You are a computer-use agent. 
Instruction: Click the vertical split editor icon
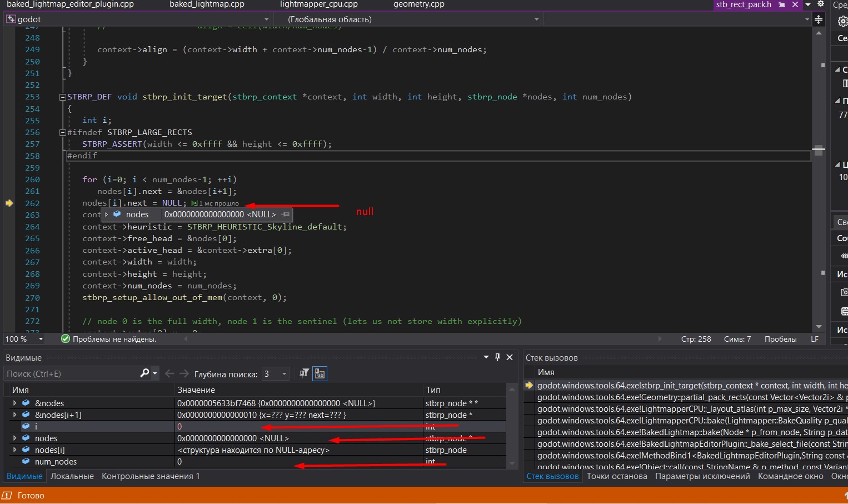819,19
